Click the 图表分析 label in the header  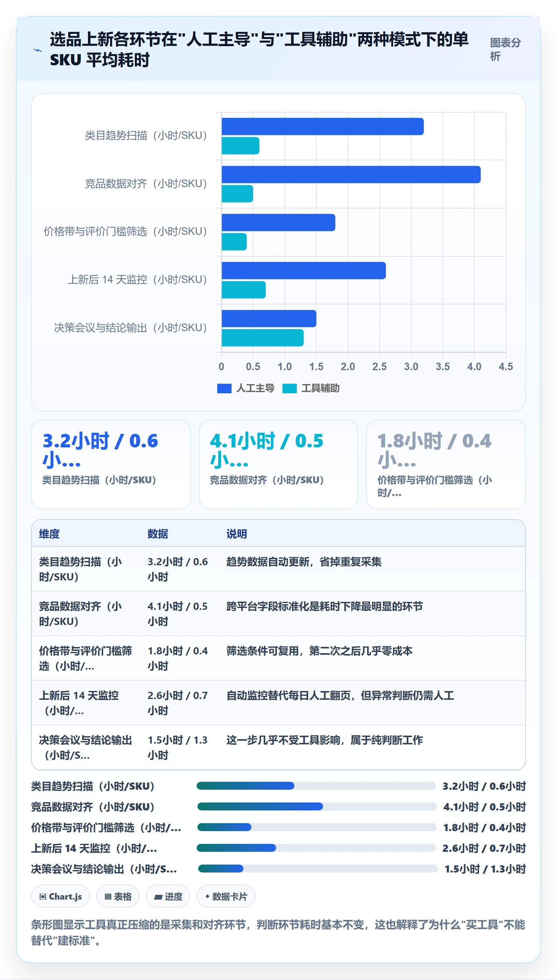506,49
